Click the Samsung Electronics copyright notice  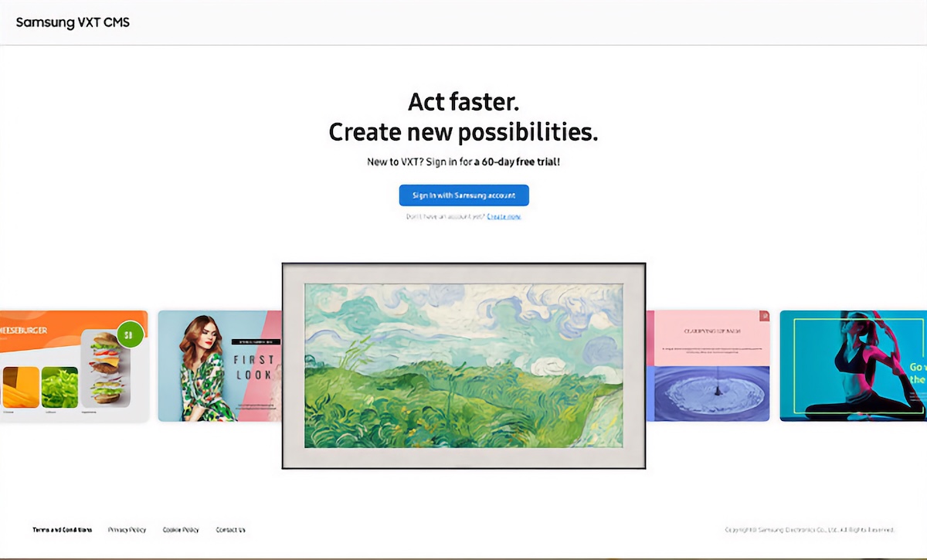point(809,530)
